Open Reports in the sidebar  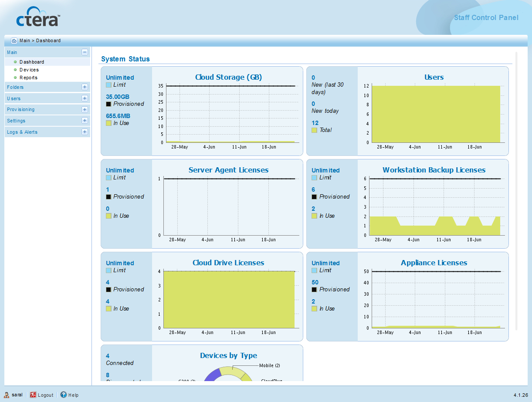coord(29,78)
